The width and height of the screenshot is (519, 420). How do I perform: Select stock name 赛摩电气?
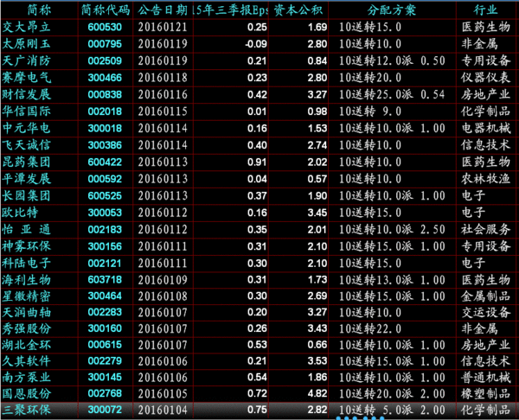click(x=26, y=78)
